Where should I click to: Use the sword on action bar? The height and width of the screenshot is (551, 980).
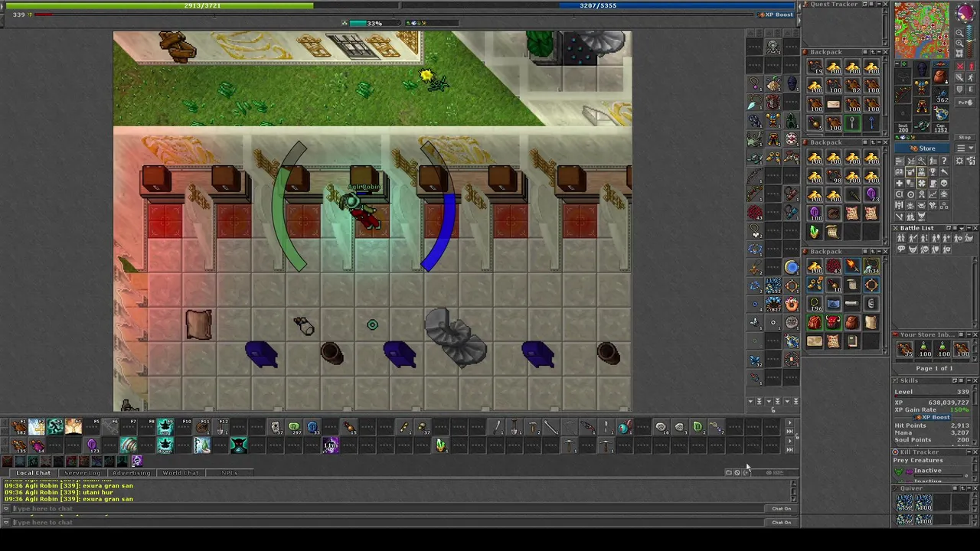click(x=497, y=426)
